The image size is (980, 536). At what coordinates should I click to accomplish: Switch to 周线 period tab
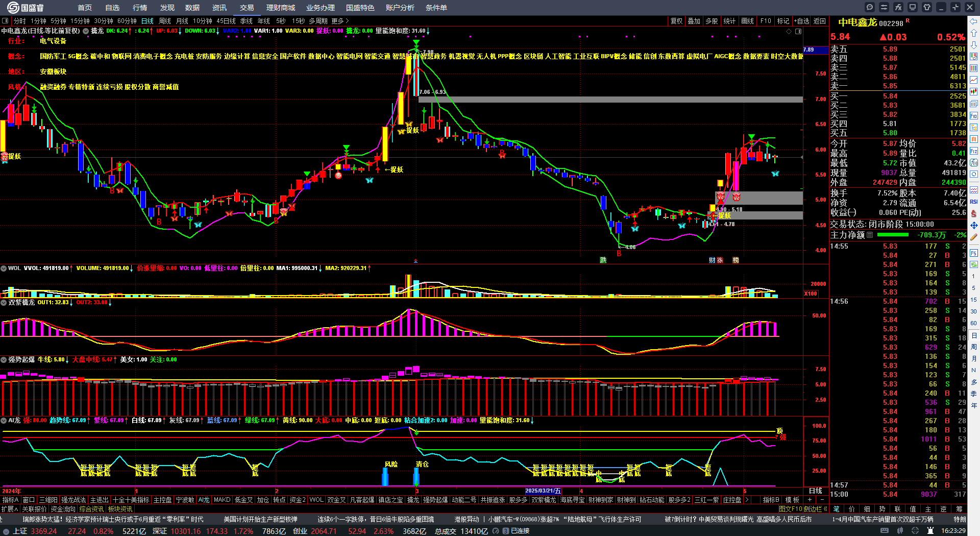coord(165,21)
